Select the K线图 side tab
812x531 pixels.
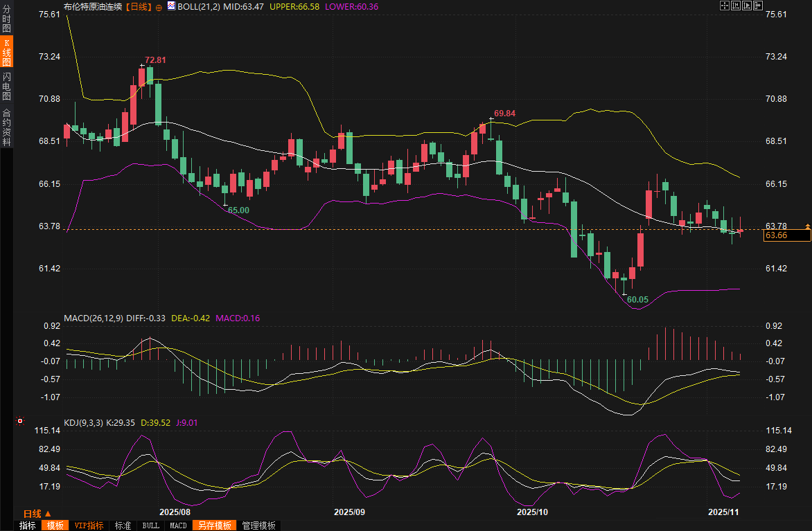pos(6,53)
